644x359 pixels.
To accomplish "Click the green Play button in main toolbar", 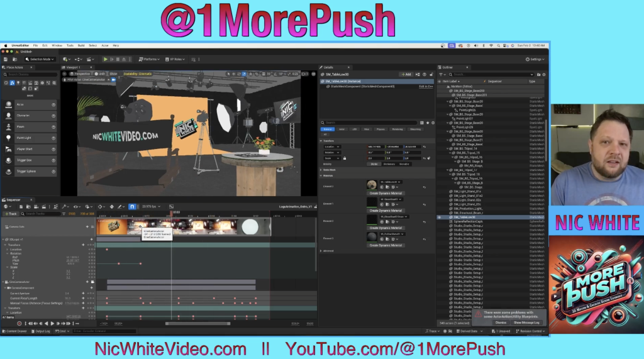I will coord(105,59).
